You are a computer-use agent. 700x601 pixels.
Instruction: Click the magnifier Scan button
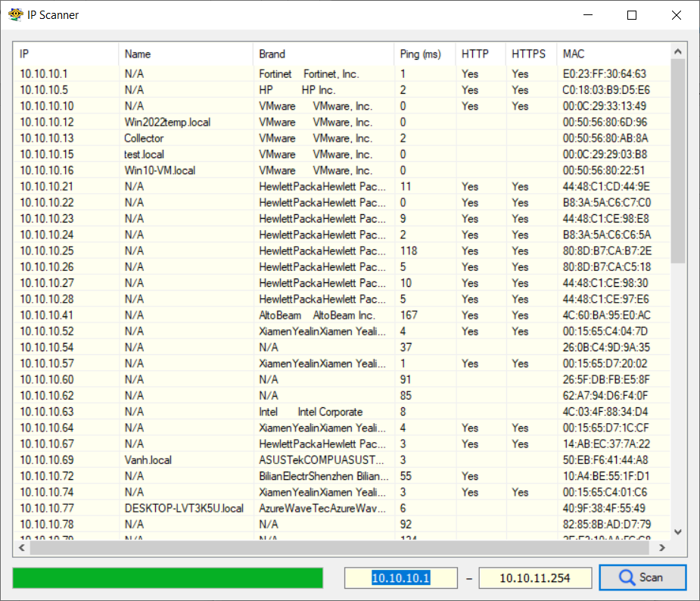click(x=642, y=578)
